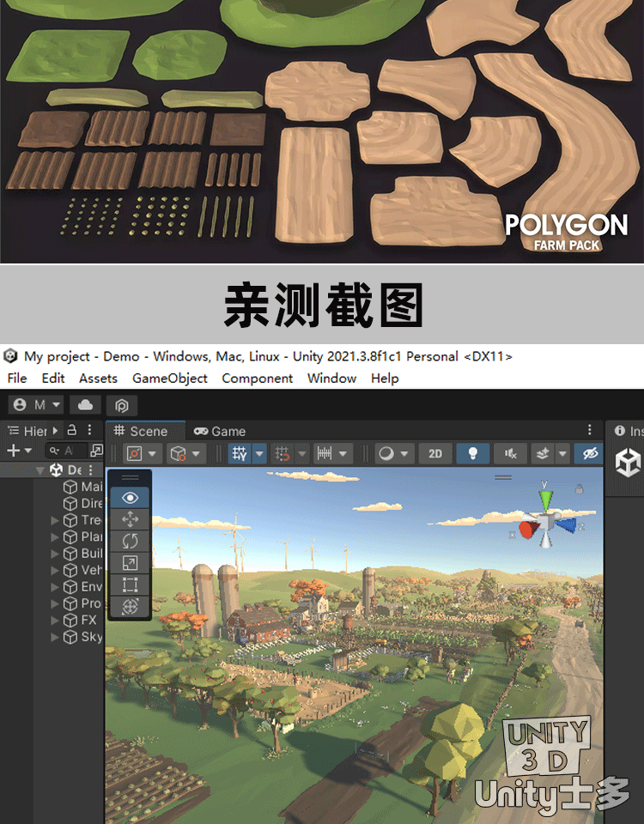Select the Scale tool

(130, 563)
